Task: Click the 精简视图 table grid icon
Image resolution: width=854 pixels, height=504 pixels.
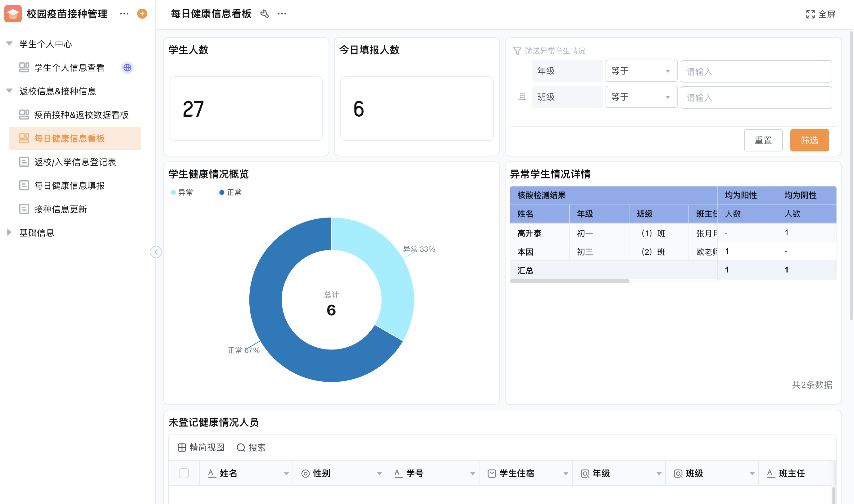Action: tap(182, 448)
